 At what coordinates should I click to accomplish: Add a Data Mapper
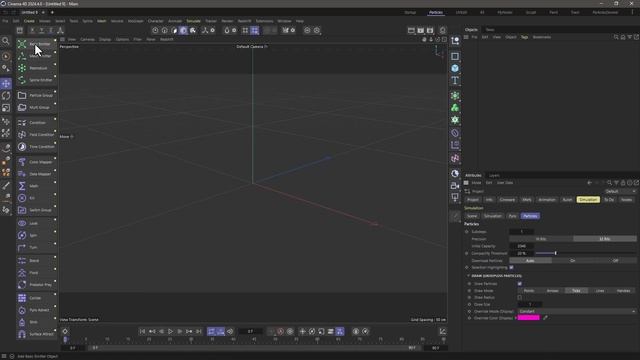click(x=36, y=174)
